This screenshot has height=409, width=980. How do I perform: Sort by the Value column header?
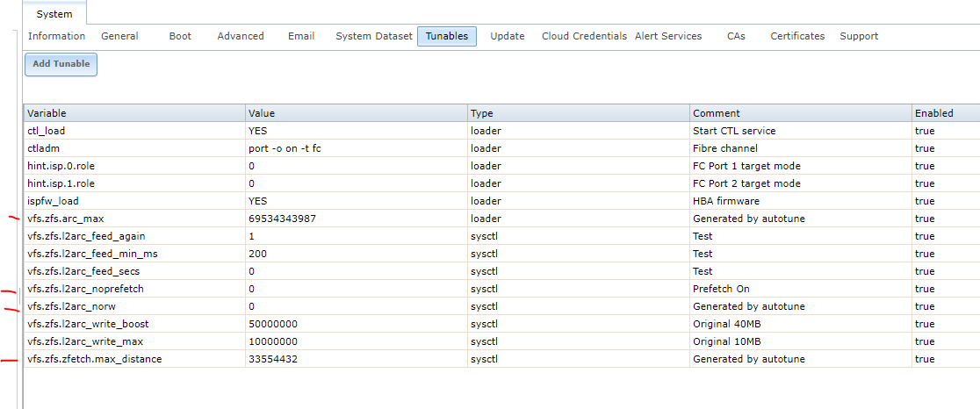[x=357, y=113]
